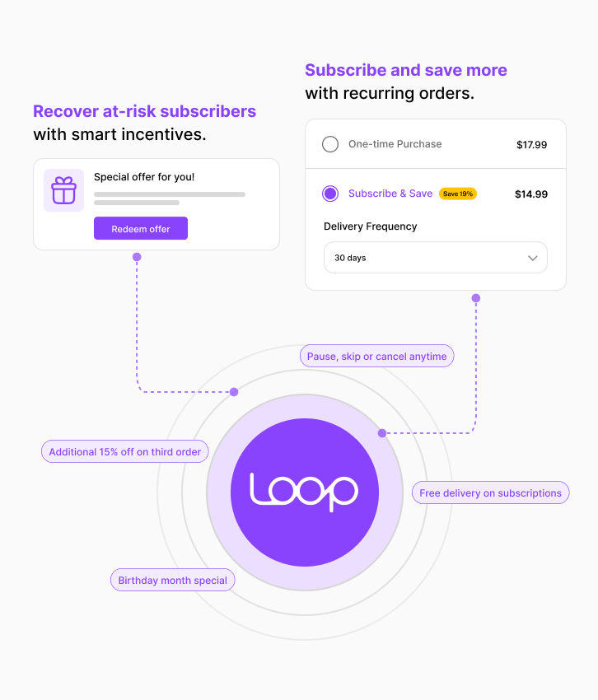598x700 pixels.
Task: Click the purple dot below the subscription card
Action: 476,298
